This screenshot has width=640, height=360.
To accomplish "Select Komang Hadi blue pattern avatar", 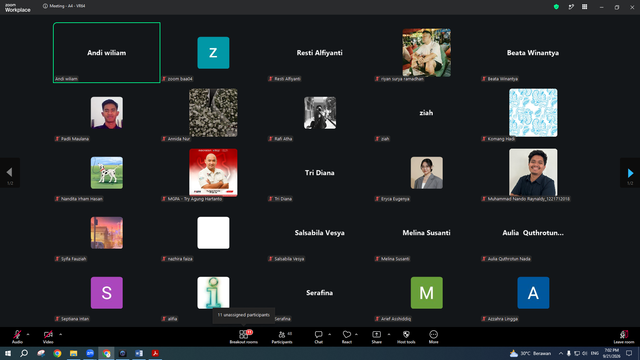I will [x=533, y=113].
